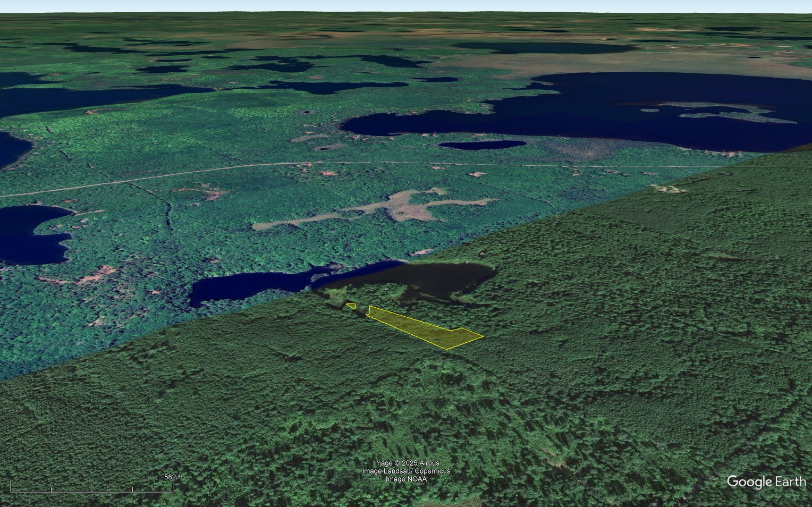The height and width of the screenshot is (507, 812).
Task: Click the leftmost tick of the scale bar
Action: click(x=10, y=487)
